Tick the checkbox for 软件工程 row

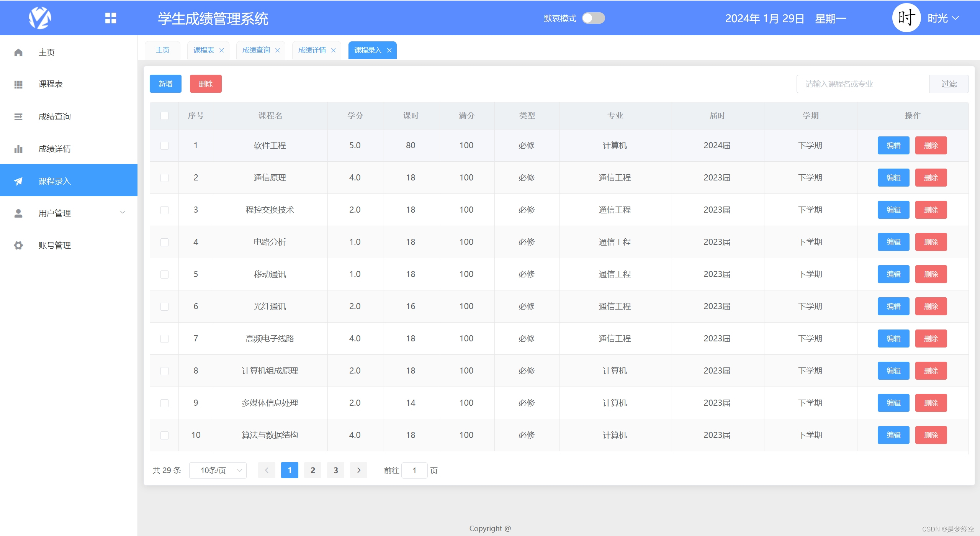[x=164, y=146]
